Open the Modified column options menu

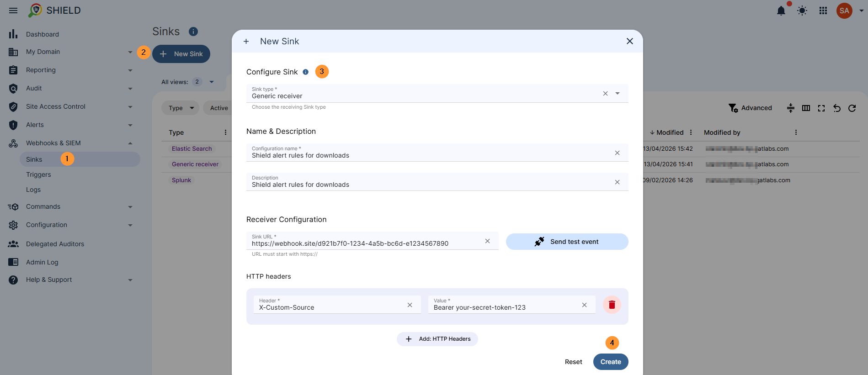691,132
